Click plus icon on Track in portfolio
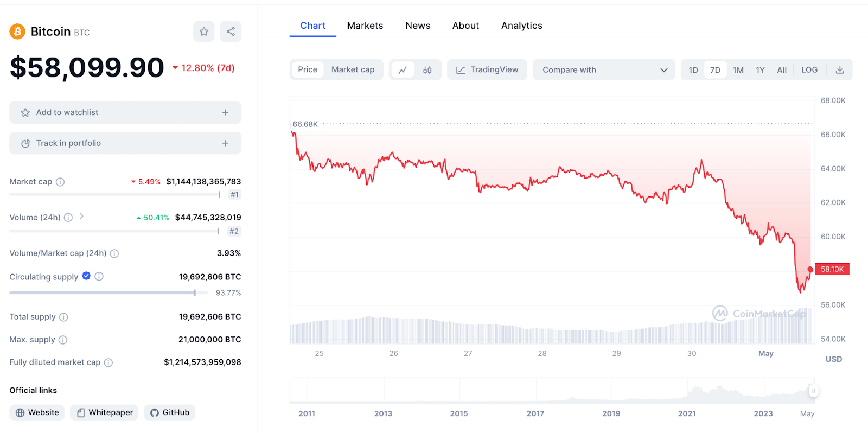This screenshot has height=433, width=868. click(225, 143)
